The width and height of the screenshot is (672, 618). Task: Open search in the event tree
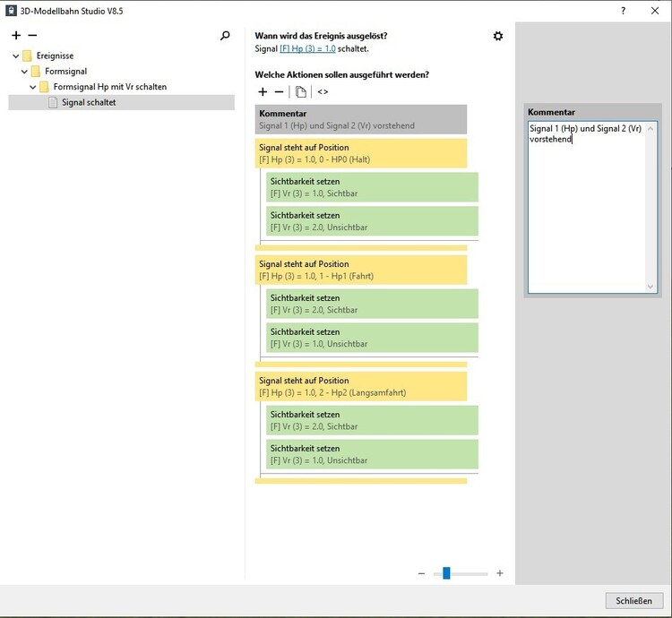point(225,36)
